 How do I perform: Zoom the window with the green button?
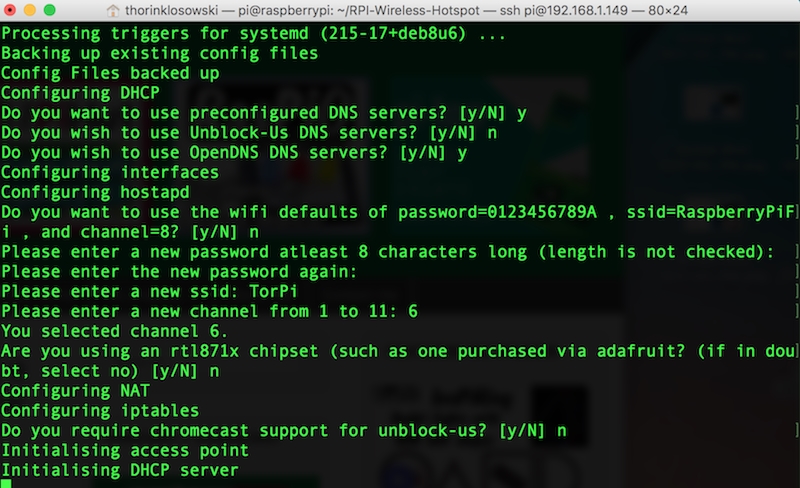coord(49,10)
